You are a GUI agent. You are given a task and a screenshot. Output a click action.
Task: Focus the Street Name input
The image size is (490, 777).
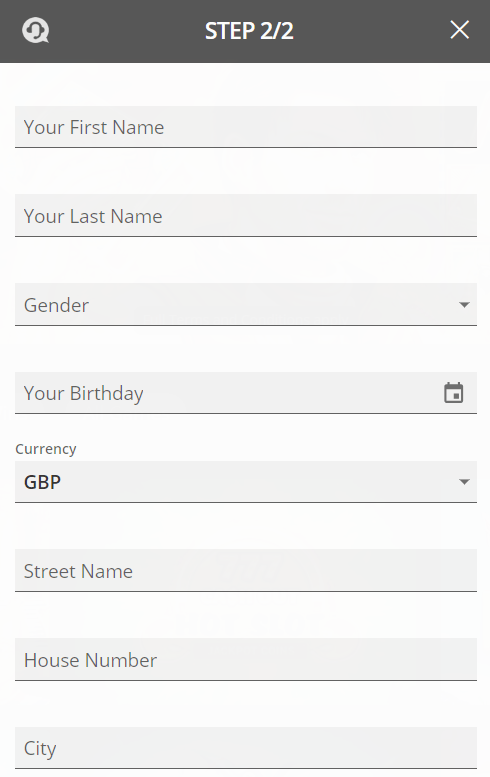click(x=246, y=570)
